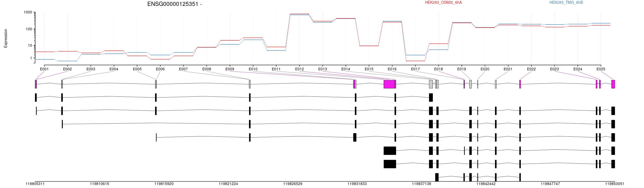Image resolution: width=644 pixels, height=188 pixels.
Task: Click the exon bin label E018
Action: (x=438, y=69)
